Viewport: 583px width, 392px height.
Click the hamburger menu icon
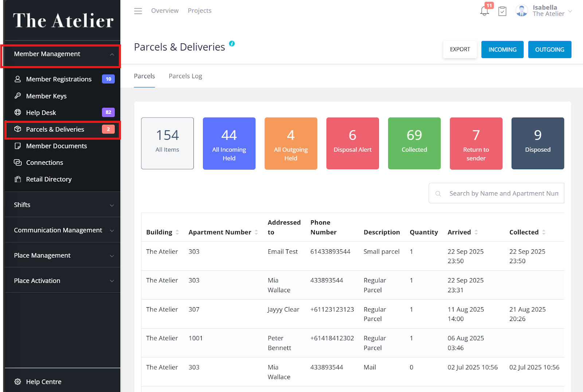138,11
